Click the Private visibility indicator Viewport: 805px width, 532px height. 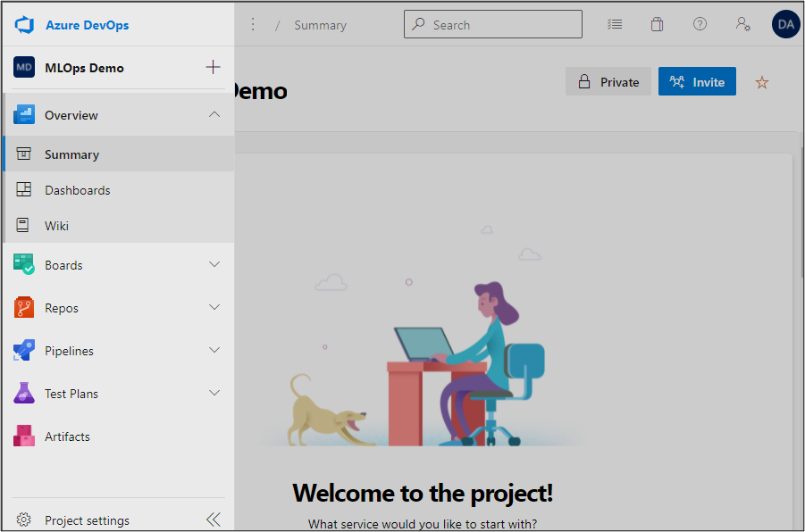pyautogui.click(x=608, y=81)
